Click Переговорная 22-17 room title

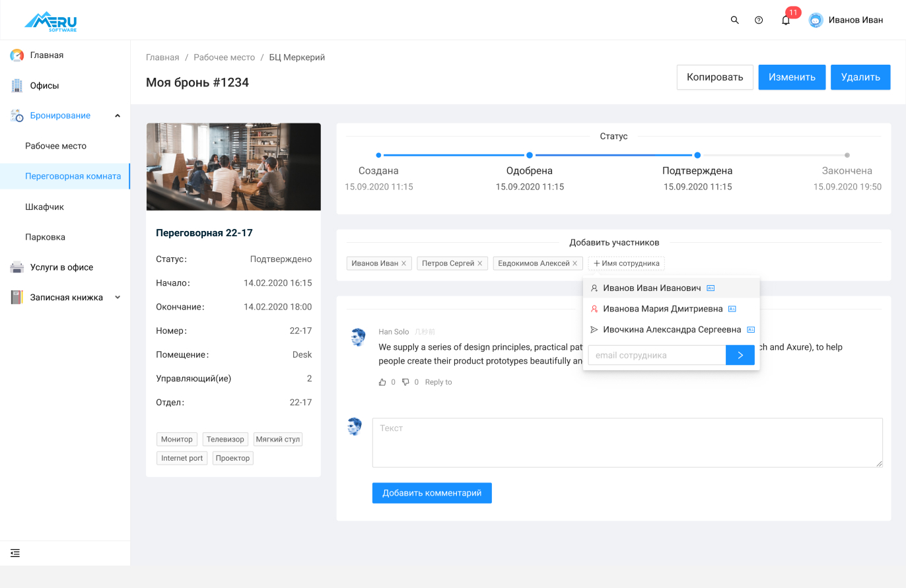204,233
